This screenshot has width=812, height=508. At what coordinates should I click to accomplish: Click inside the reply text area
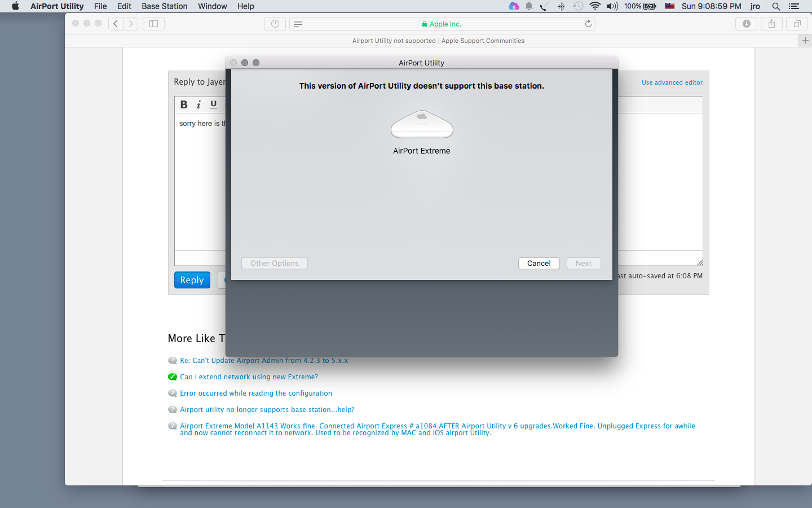pos(200,181)
